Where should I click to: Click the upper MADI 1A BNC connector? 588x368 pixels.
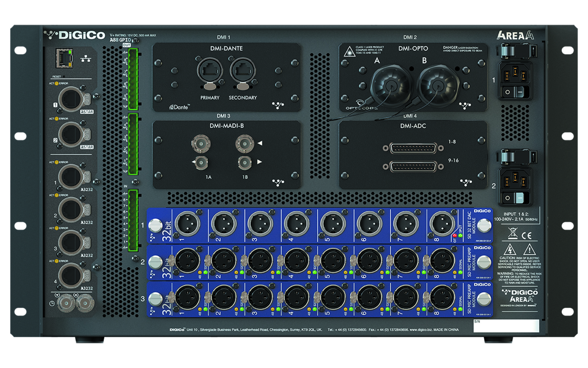point(201,144)
